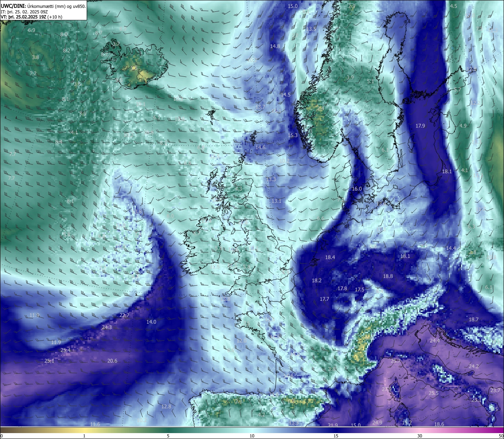Click the 17.7 value label on the map
The image size is (504, 439).
[324, 299]
